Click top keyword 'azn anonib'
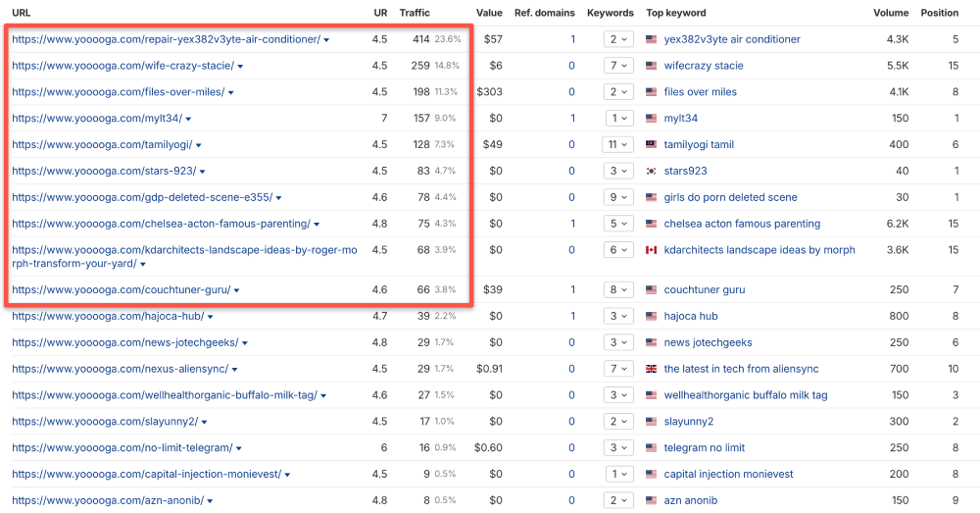This screenshot has width=980, height=513. point(691,500)
